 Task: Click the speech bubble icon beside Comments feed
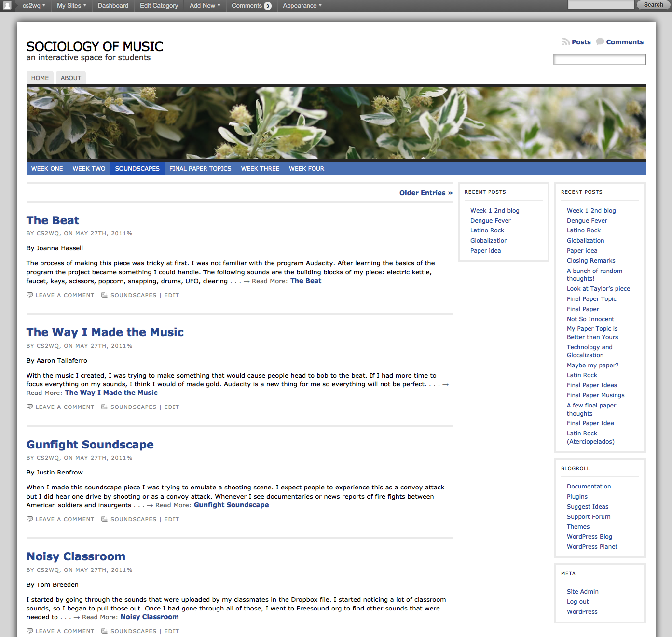point(600,42)
